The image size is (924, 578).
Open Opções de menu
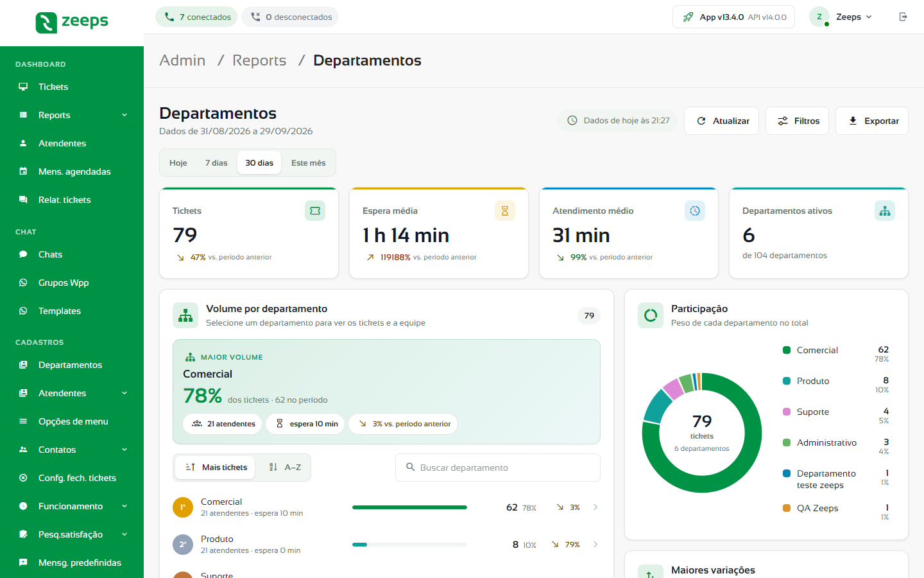coord(72,421)
